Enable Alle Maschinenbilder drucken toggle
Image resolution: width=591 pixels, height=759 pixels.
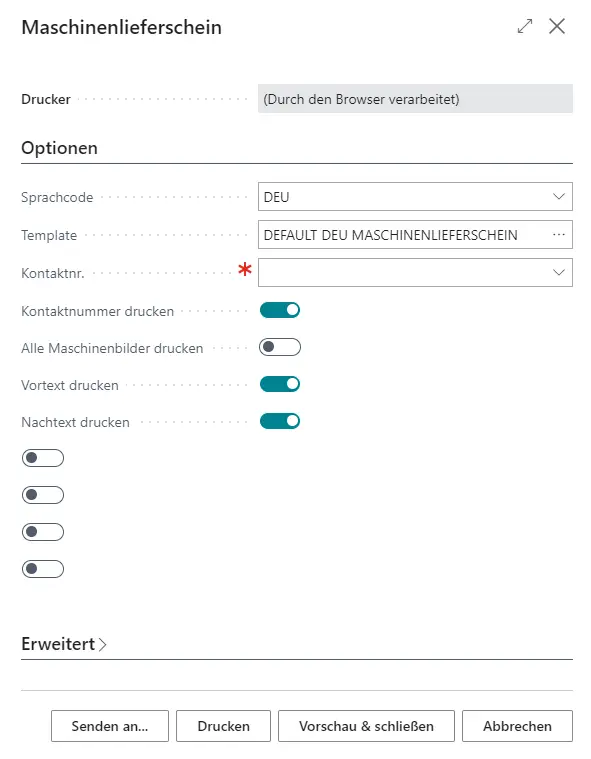coord(280,347)
